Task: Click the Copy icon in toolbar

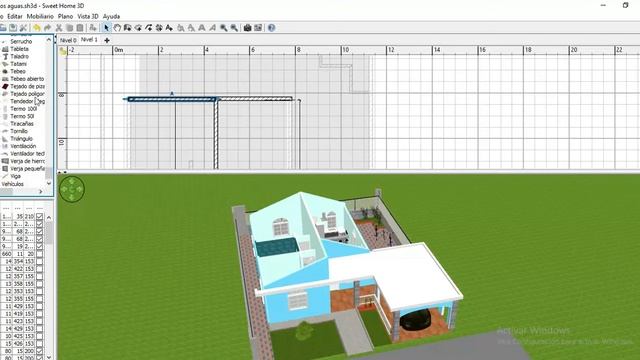Action: pyautogui.click(x=69, y=28)
